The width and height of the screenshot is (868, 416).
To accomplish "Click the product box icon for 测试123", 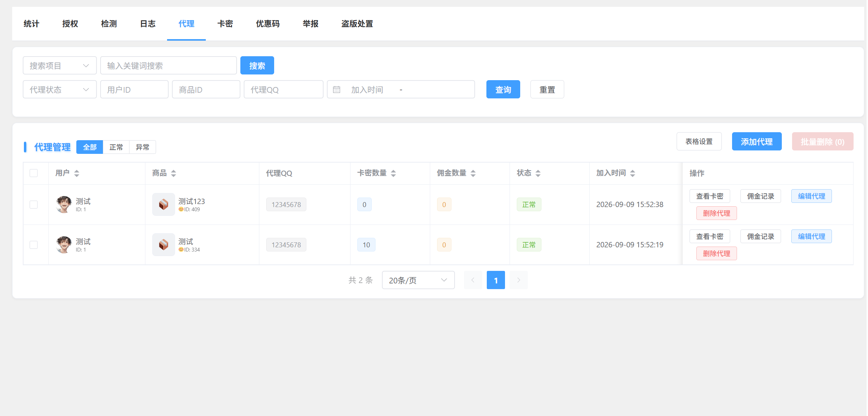I will 164,204.
